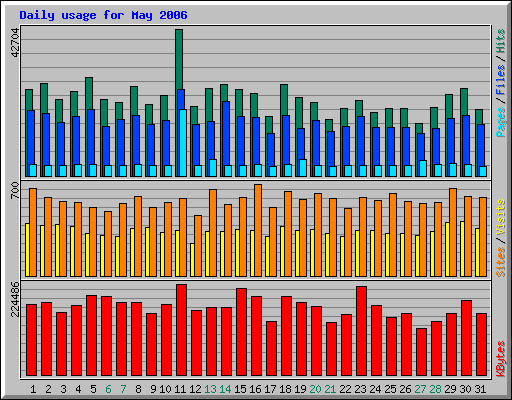Click the day 31 axis label
Screen dimensions: 512x400
(480, 389)
